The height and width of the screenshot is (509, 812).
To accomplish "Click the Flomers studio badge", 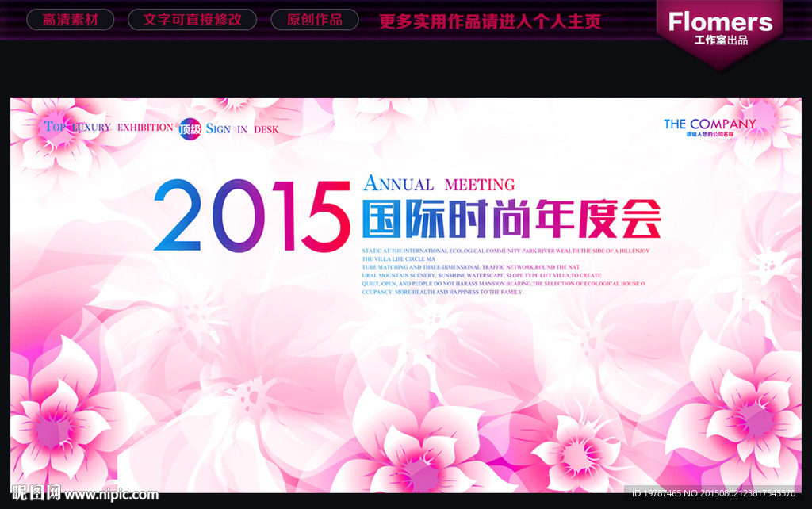I will point(720,33).
